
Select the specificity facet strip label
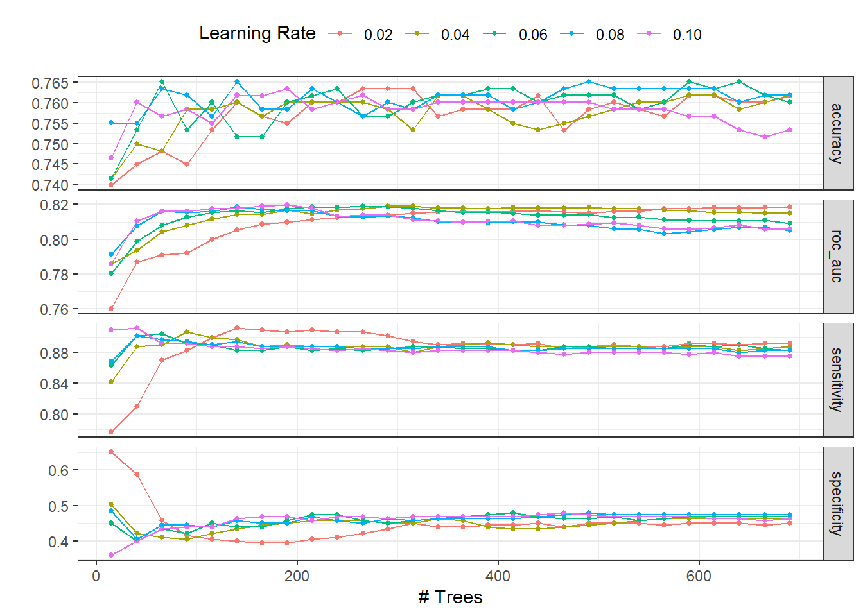pos(836,504)
